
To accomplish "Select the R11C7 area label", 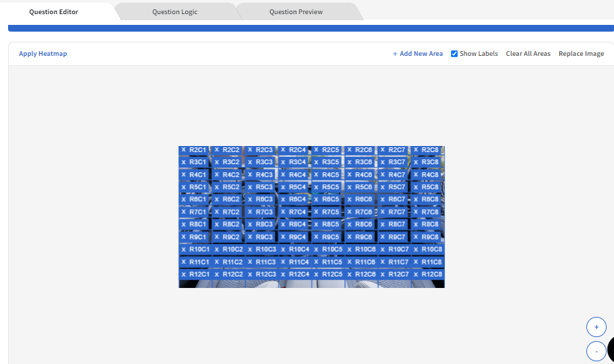I will click(398, 262).
